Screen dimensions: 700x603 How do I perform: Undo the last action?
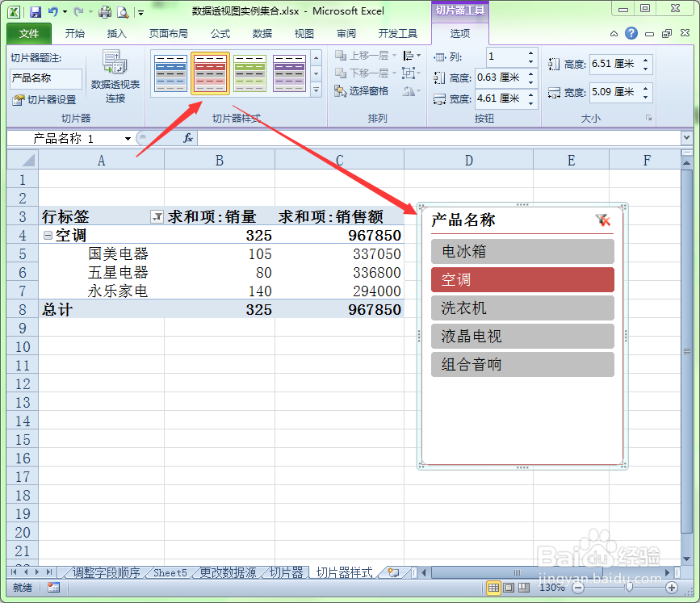[x=53, y=12]
